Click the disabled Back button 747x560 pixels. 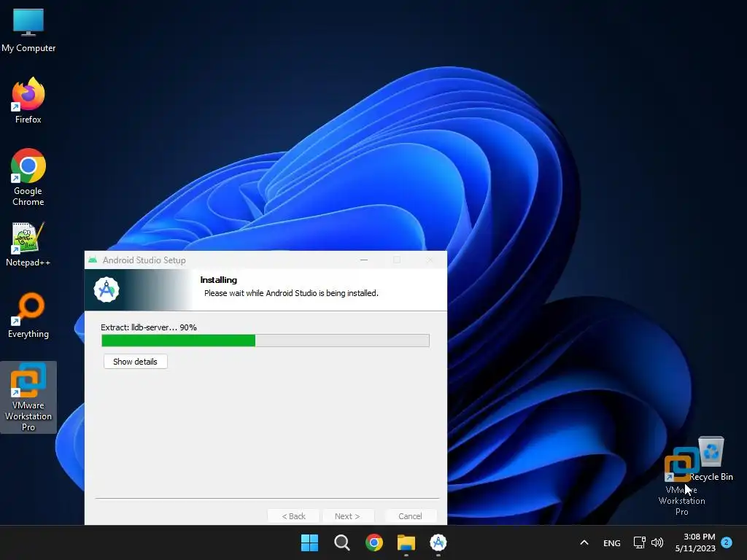(x=293, y=516)
